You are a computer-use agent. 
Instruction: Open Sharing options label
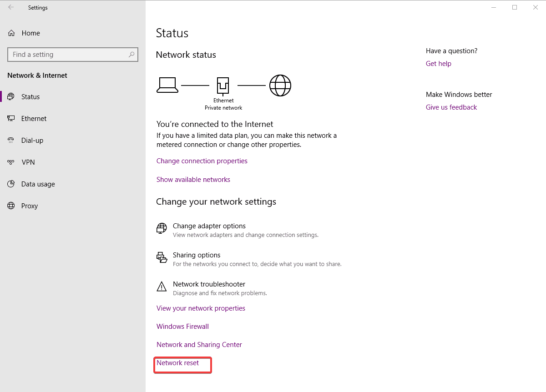click(x=197, y=255)
